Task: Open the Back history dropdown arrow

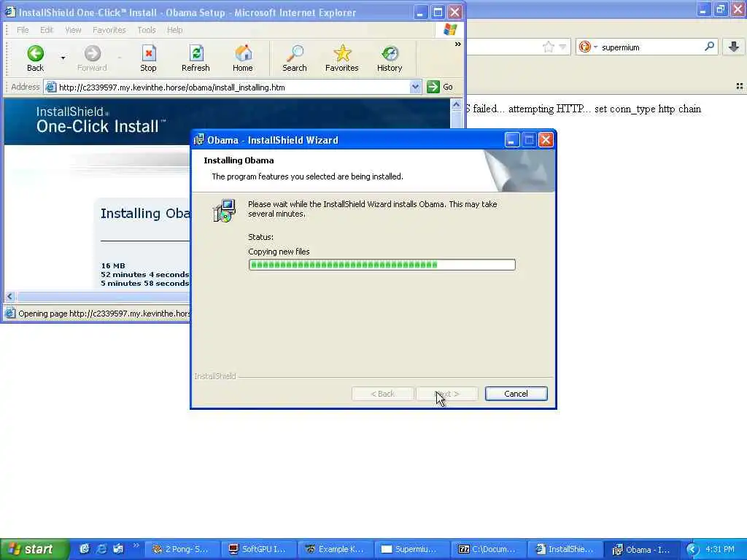Action: [x=63, y=58]
